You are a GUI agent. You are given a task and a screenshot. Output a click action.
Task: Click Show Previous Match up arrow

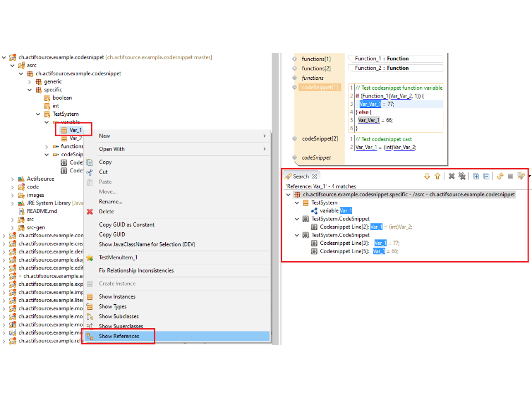(x=437, y=176)
